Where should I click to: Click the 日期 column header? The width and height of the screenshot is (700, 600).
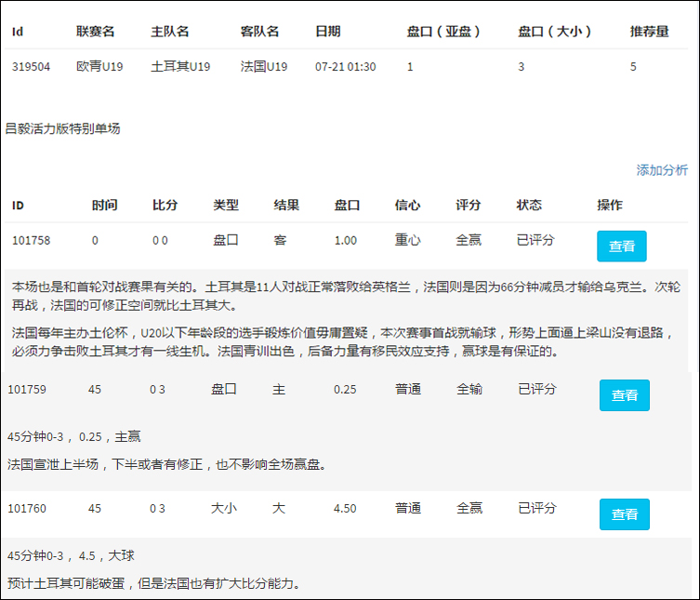coord(327,32)
